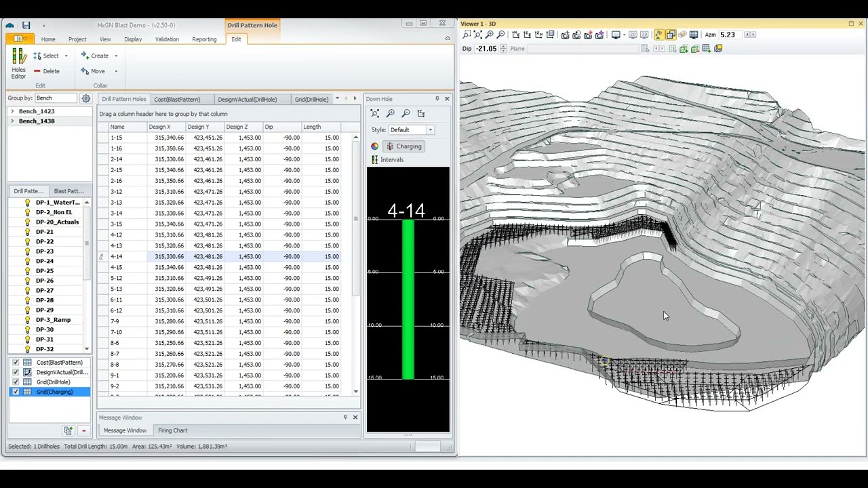Open the Holes Editor tool
The height and width of the screenshot is (488, 868).
18,62
